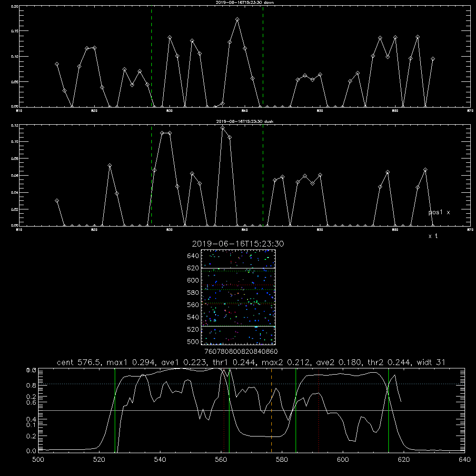Viewport: 476px width, 476px height.
Task: Click the 580 tick label on the bottom plot x-axis
Action: (x=282, y=460)
